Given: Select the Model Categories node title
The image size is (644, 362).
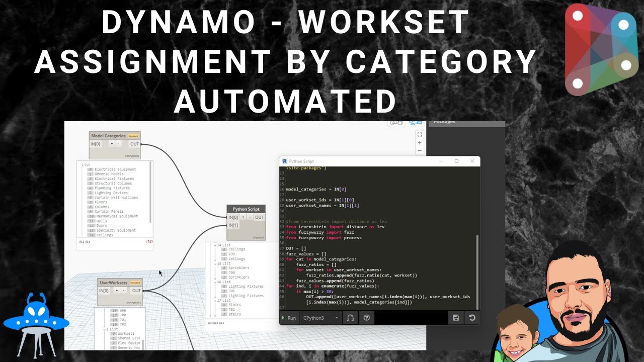Looking at the screenshot, I should point(108,136).
